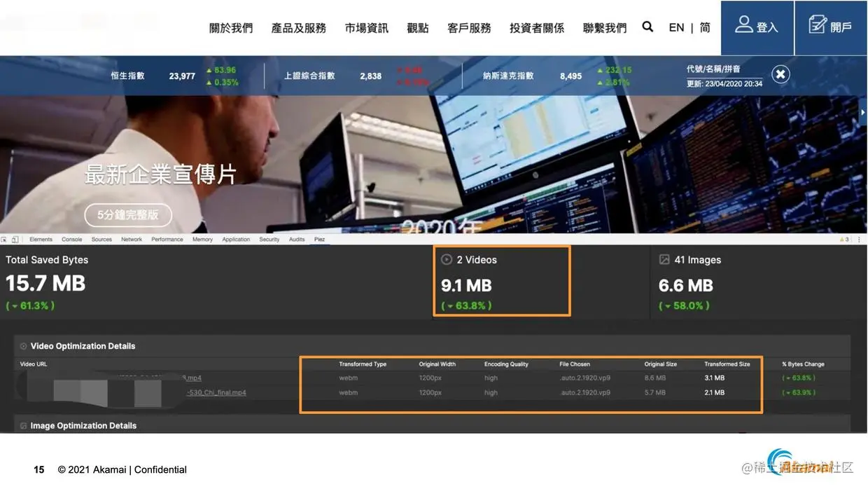
Task: Click the 6.6 MB images value
Action: 686,286
